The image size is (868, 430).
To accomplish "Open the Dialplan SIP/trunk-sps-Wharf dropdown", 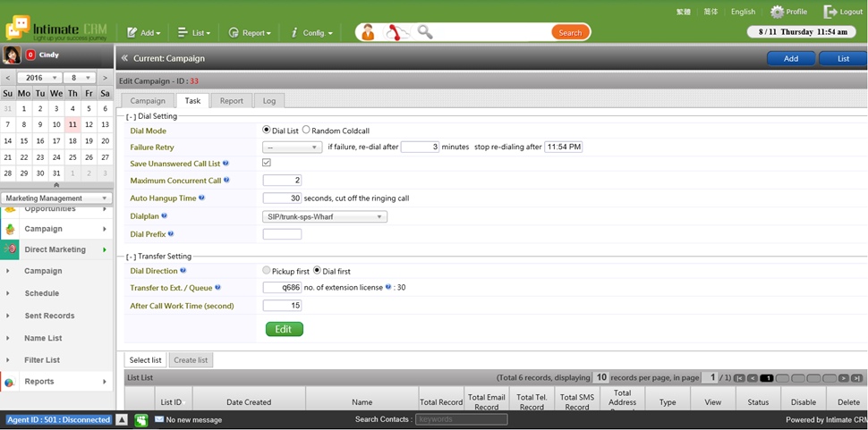I will point(325,216).
